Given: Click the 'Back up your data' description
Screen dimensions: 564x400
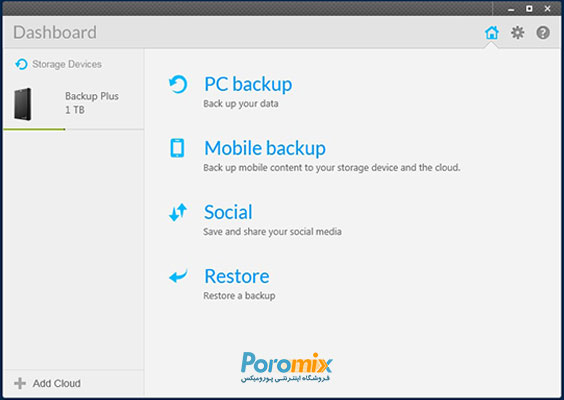Looking at the screenshot, I should (241, 104).
